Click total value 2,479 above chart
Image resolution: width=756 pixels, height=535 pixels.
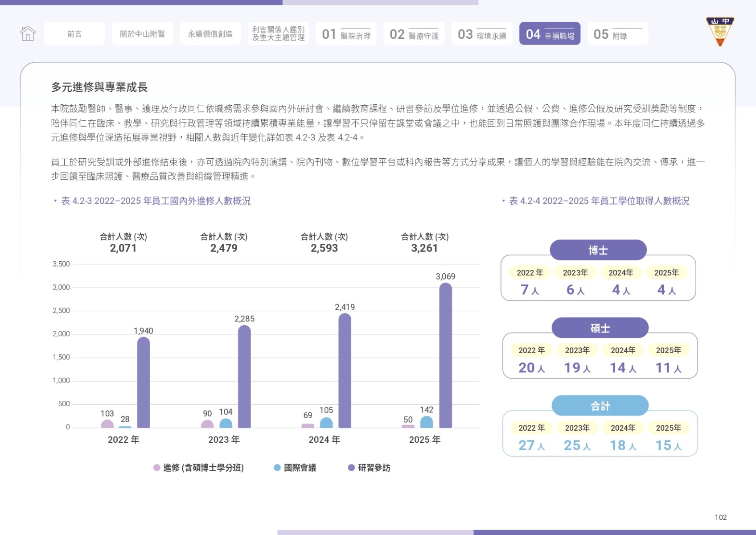point(224,248)
